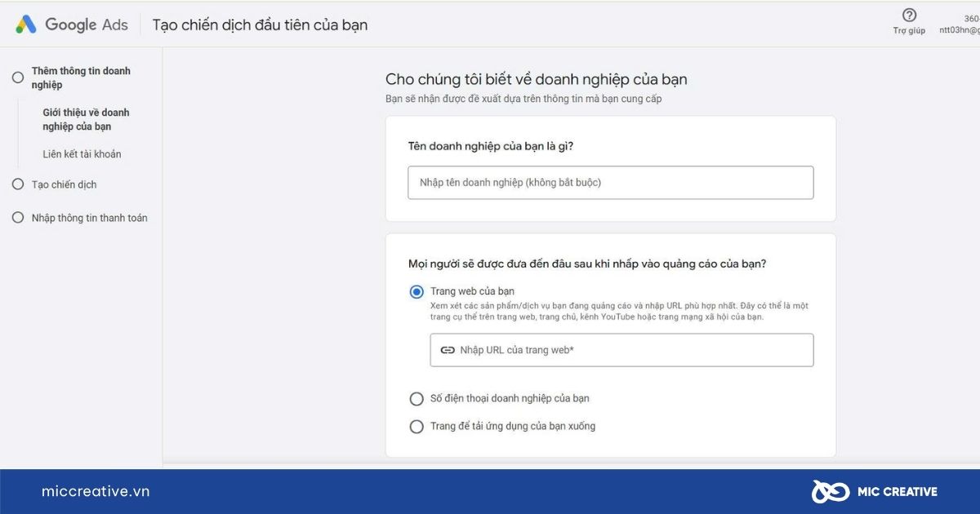The height and width of the screenshot is (514, 980).
Task: Click the miccreative.vn link in footer
Action: click(96, 491)
